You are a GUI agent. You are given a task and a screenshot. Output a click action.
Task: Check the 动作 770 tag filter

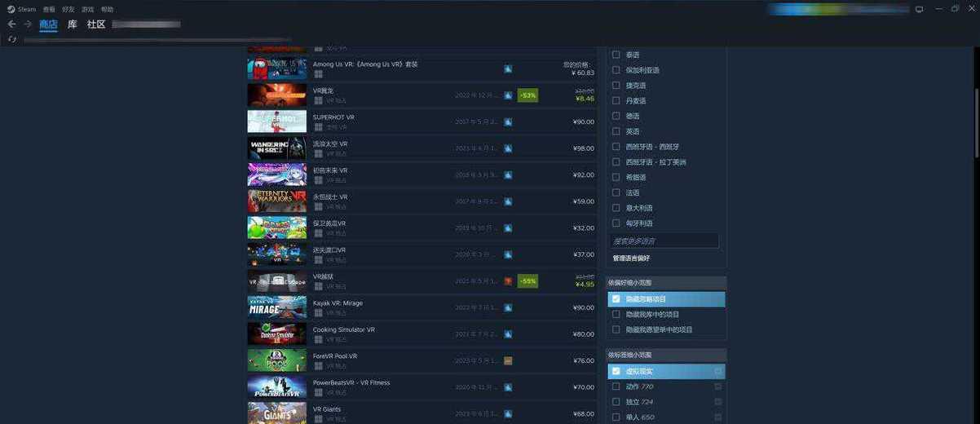click(x=616, y=386)
